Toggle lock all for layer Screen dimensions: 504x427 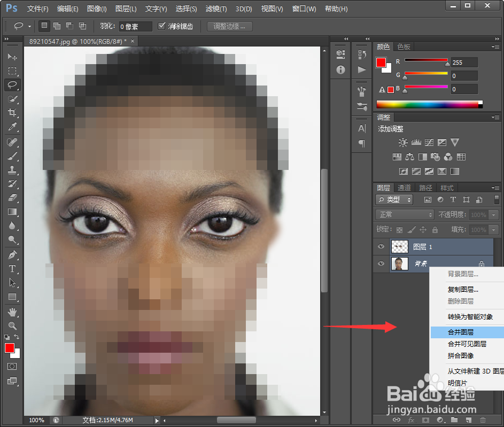tap(435, 230)
